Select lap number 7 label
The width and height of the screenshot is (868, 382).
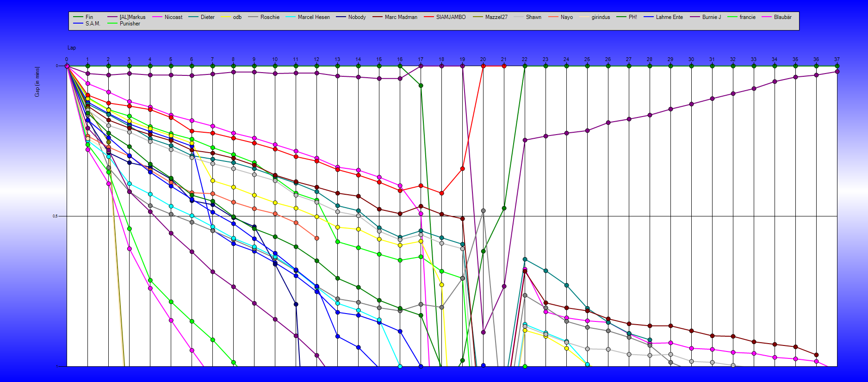tap(212, 59)
